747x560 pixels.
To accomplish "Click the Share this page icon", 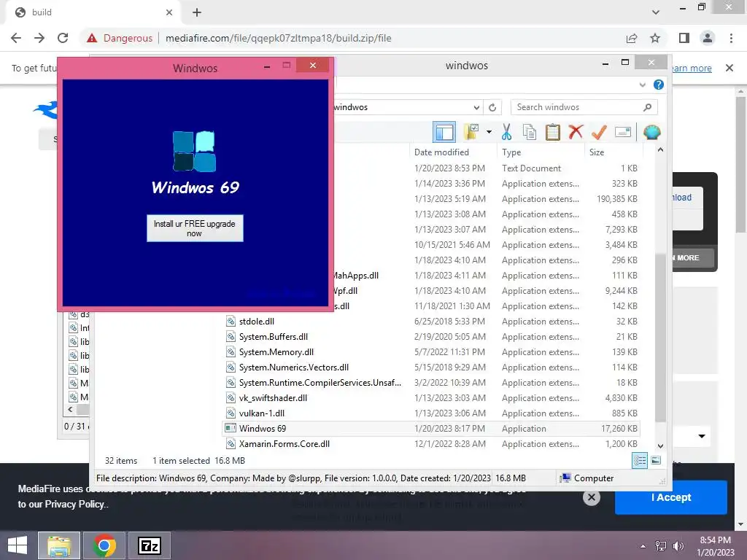I will point(632,38).
